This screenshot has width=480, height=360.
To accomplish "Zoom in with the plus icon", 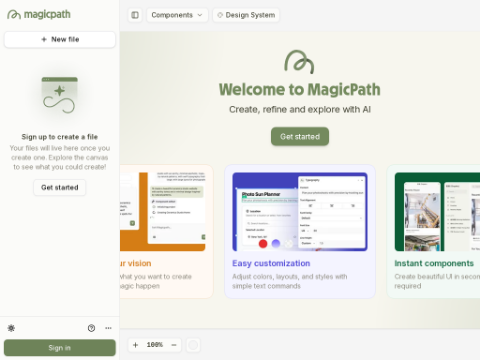I will coord(136,345).
